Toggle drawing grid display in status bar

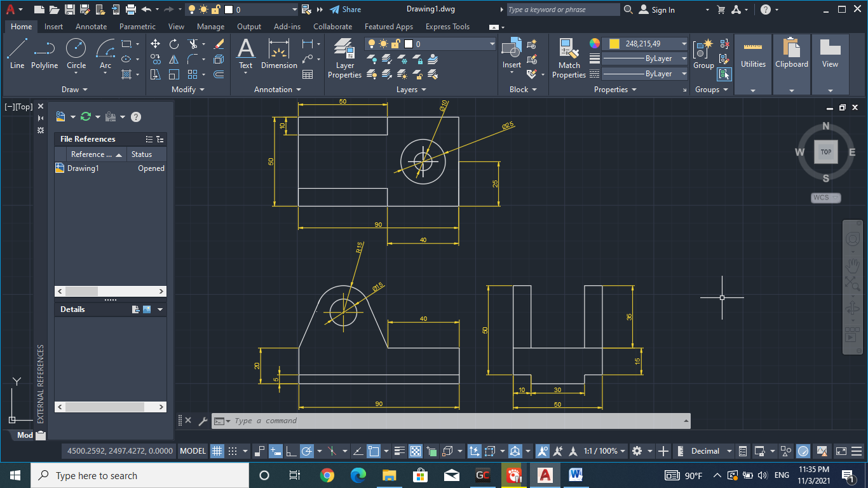(x=217, y=451)
